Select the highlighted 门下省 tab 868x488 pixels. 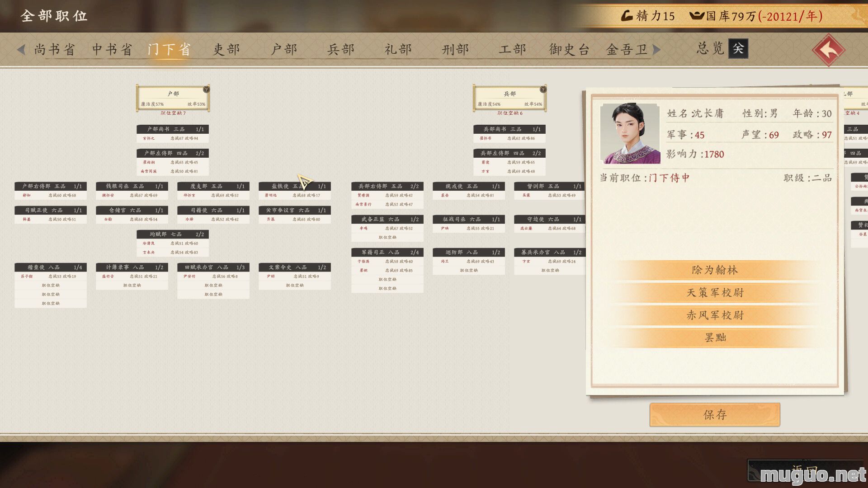pos(169,49)
